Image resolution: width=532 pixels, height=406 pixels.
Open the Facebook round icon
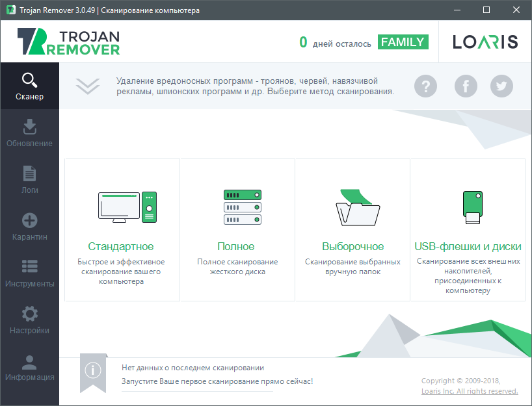[x=466, y=86]
